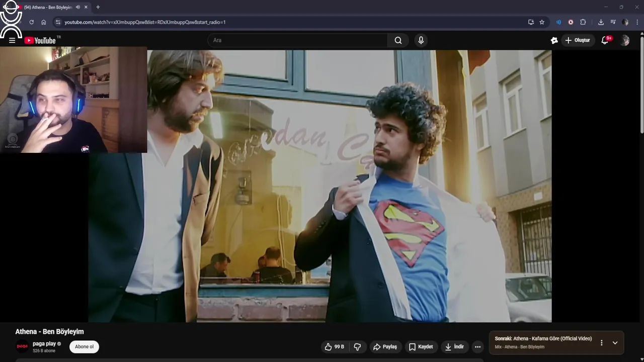644x362 pixels.
Task: Open notifications bell with 9+ badge
Action: pyautogui.click(x=605, y=40)
